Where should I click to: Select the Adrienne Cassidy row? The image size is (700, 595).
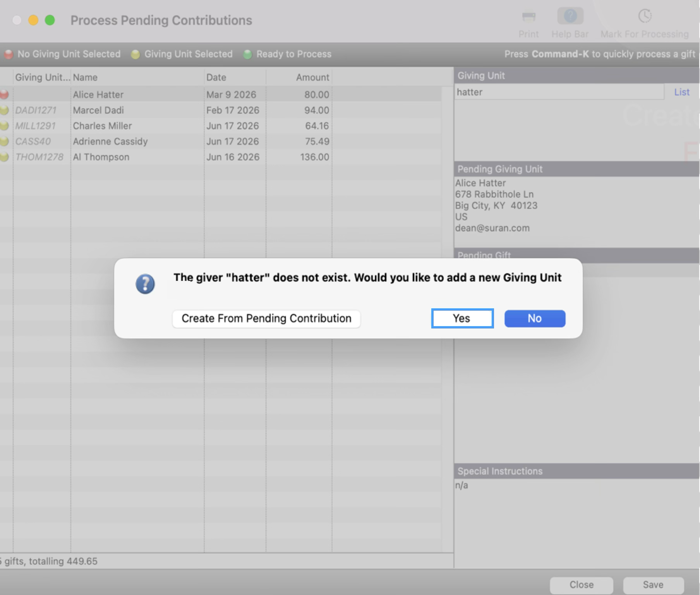pyautogui.click(x=221, y=141)
